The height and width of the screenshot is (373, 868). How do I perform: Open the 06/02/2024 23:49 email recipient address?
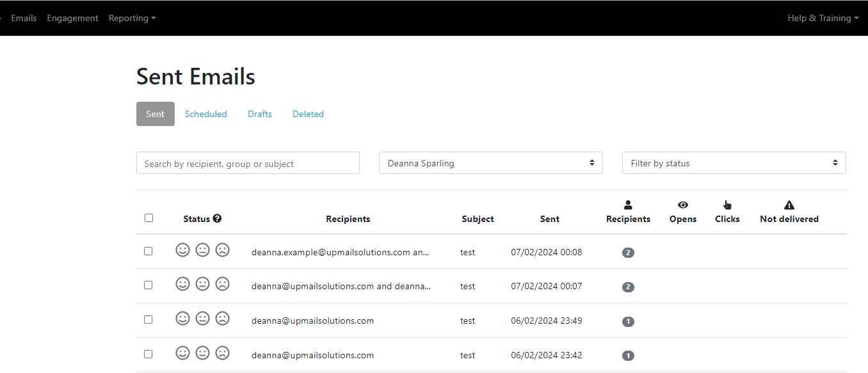(x=312, y=321)
